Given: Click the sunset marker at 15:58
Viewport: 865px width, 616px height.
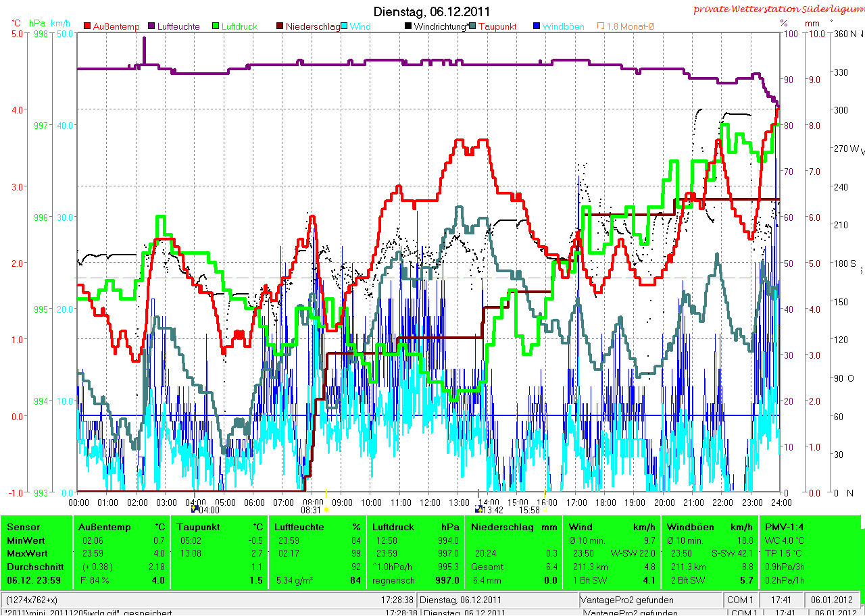Looking at the screenshot, I should (x=545, y=509).
